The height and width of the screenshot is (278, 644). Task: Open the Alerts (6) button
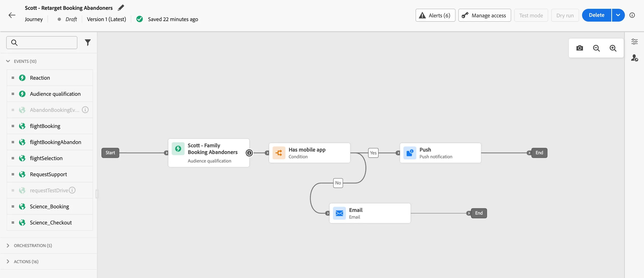click(435, 15)
